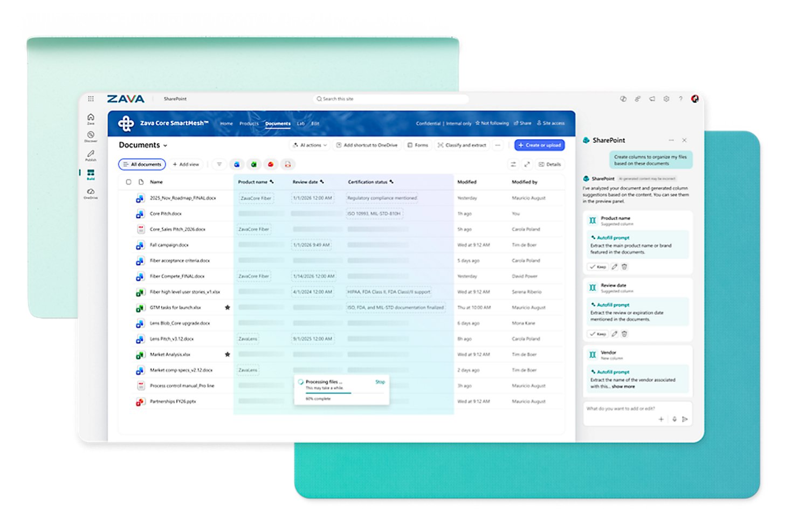Open the filter funnel icon
The width and height of the screenshot is (798, 532).
point(219,164)
